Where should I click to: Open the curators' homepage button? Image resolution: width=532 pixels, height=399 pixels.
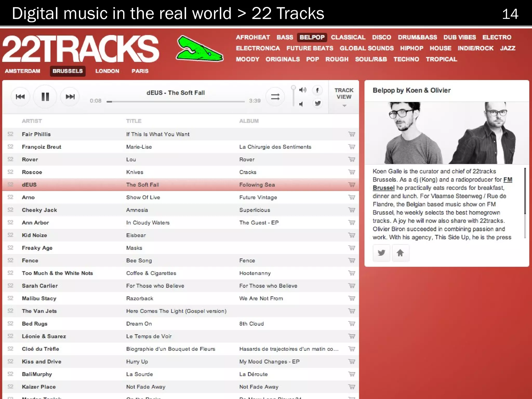400,253
